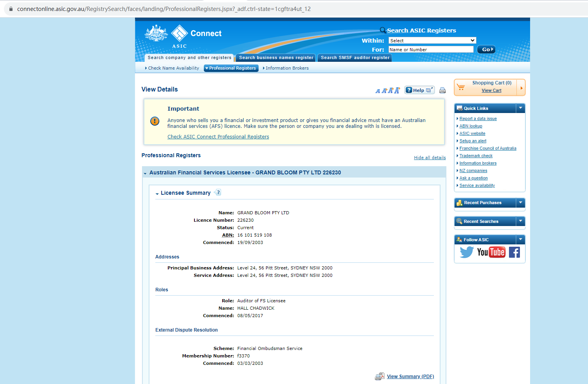
Task: Open ASIC's Twitter page
Action: 466,252
